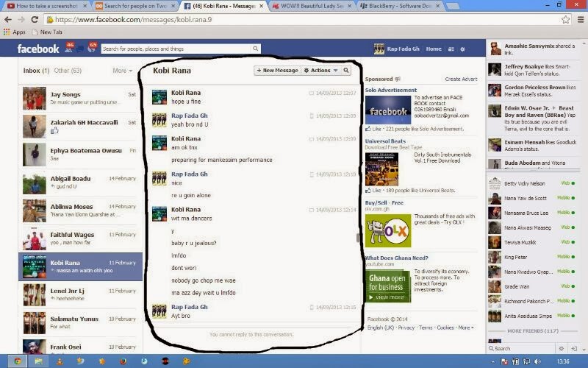588x368 pixels.
Task: Open Universal Beats sponsored link
Action: tap(385, 141)
